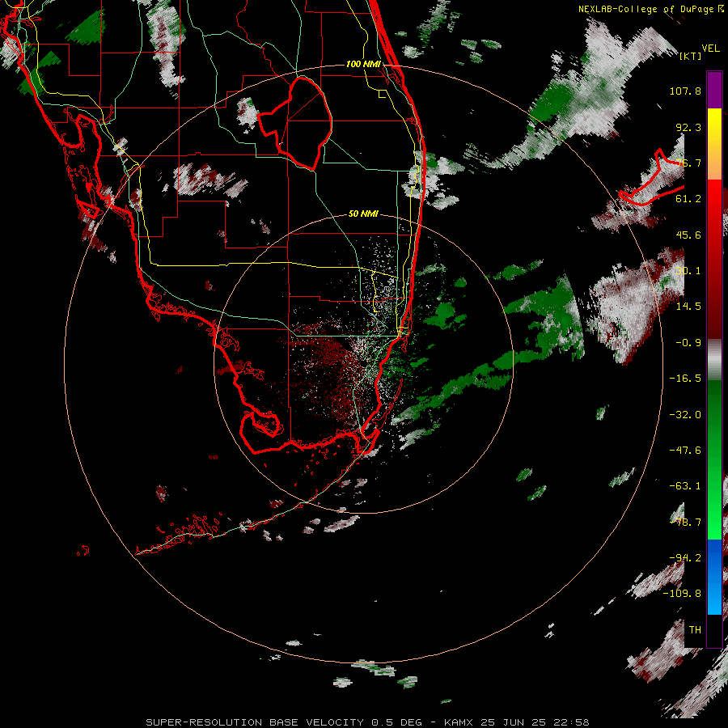Select the -47.6 velocity scale value

[x=685, y=451]
